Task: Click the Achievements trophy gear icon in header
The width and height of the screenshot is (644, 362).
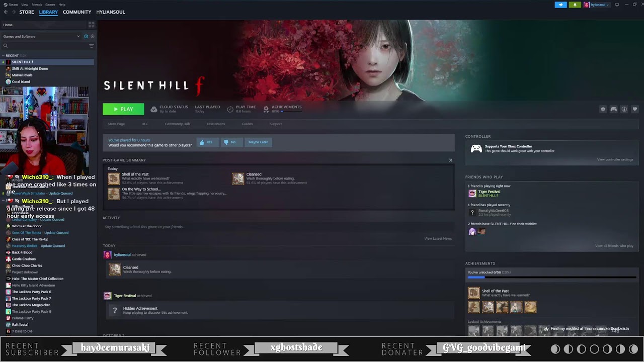Action: point(266,109)
